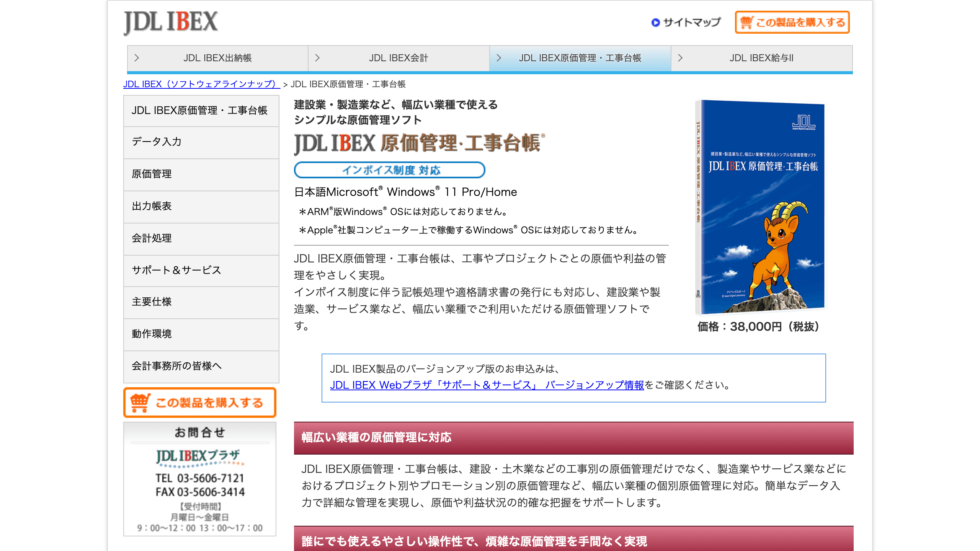Open the JDL IBEX出納帳 tab
Viewport: 980px width, 551px height.
click(x=217, y=58)
